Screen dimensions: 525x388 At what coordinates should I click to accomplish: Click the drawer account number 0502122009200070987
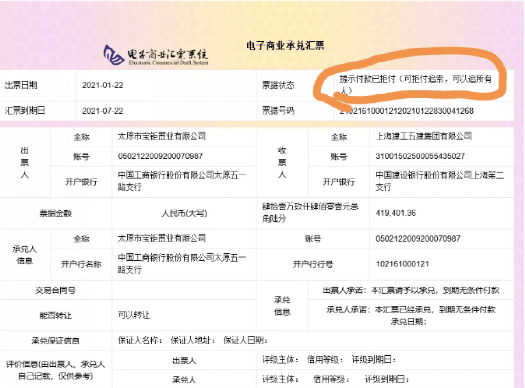pyautogui.click(x=160, y=156)
